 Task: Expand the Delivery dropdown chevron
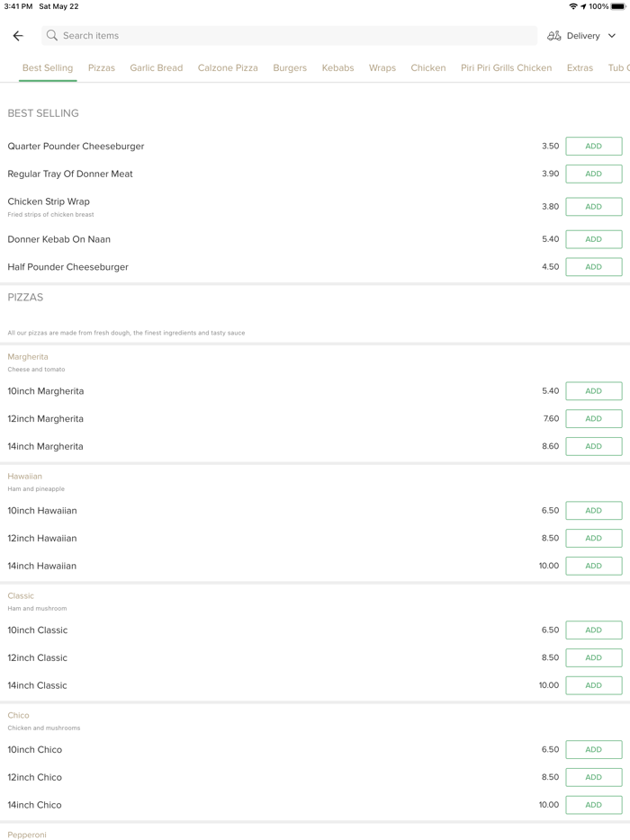(612, 36)
